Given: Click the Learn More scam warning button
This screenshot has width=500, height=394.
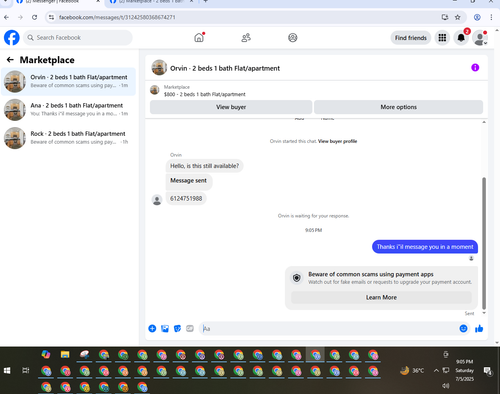Looking at the screenshot, I should click(x=381, y=297).
